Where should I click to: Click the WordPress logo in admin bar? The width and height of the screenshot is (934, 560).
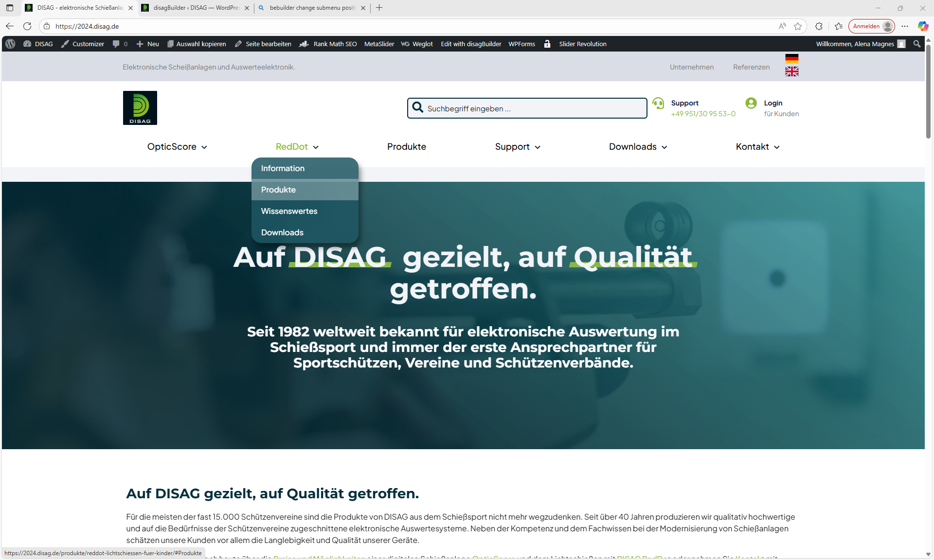point(10,44)
